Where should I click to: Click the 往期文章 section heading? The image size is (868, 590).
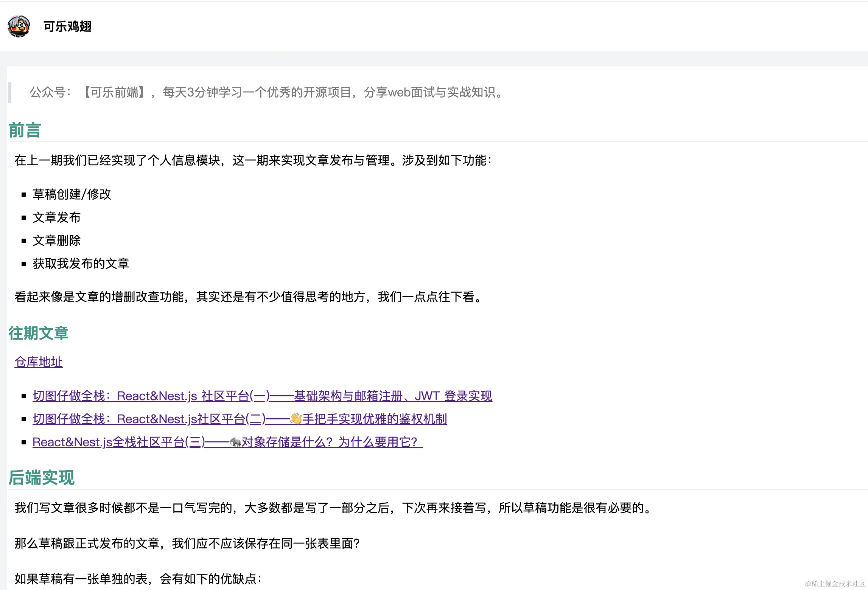click(38, 333)
